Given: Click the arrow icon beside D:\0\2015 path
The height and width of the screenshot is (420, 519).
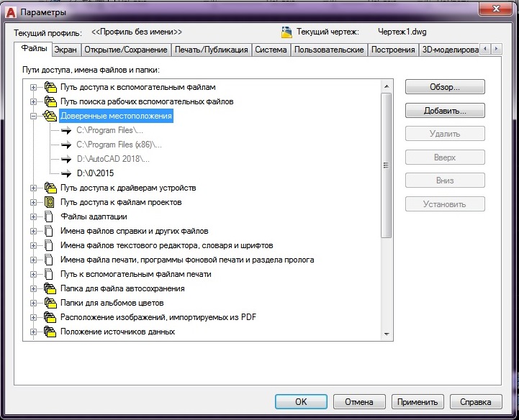Looking at the screenshot, I should click(67, 173).
